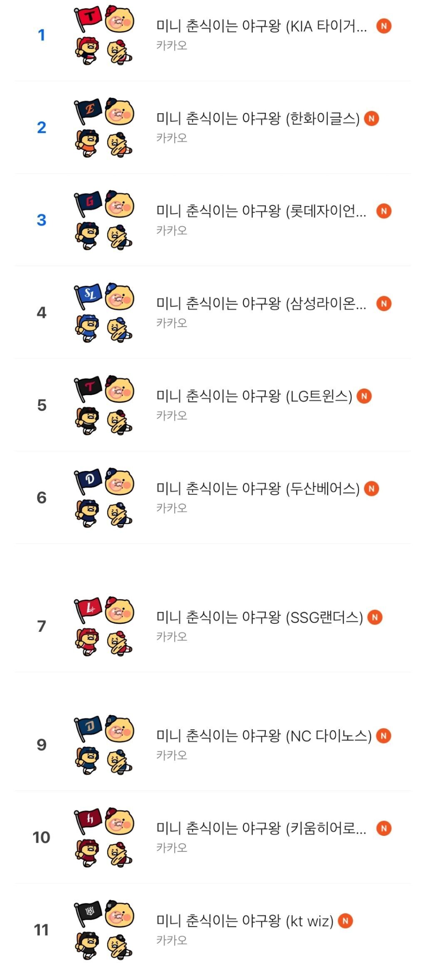Click the 미니 춘식이는 야구왕 (kt wiz) title
The width and height of the screenshot is (426, 980).
click(x=245, y=921)
